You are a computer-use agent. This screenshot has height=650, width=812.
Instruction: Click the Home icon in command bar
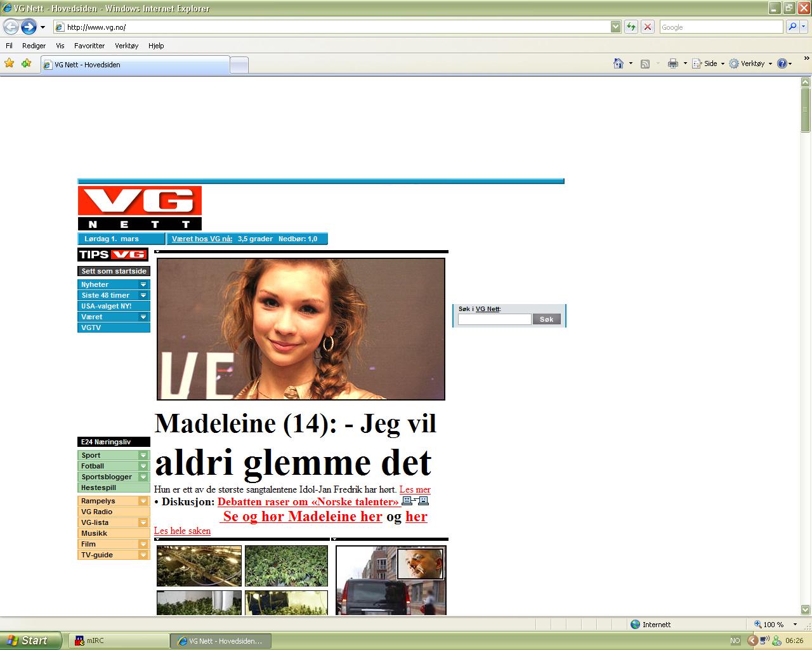tap(619, 63)
